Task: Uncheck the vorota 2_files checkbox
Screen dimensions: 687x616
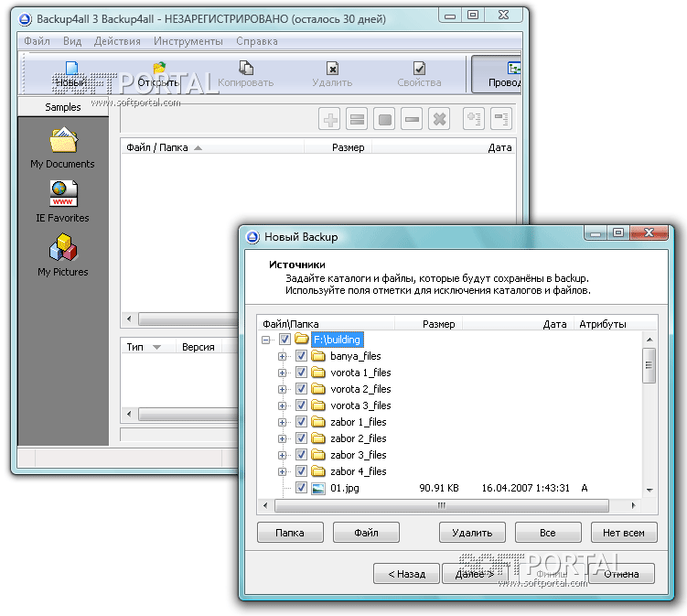Action: click(301, 389)
